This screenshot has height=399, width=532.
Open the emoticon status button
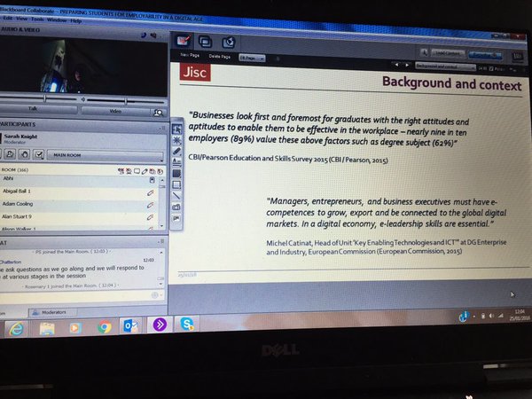10,154
